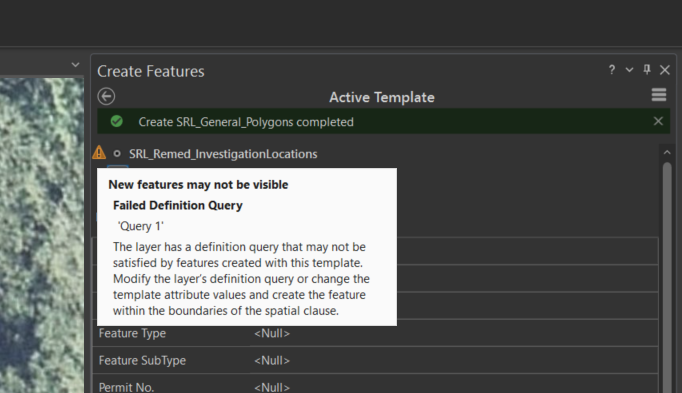Click the 'Failed Definition Query' tooltip heading
682x393 pixels.
(x=177, y=205)
